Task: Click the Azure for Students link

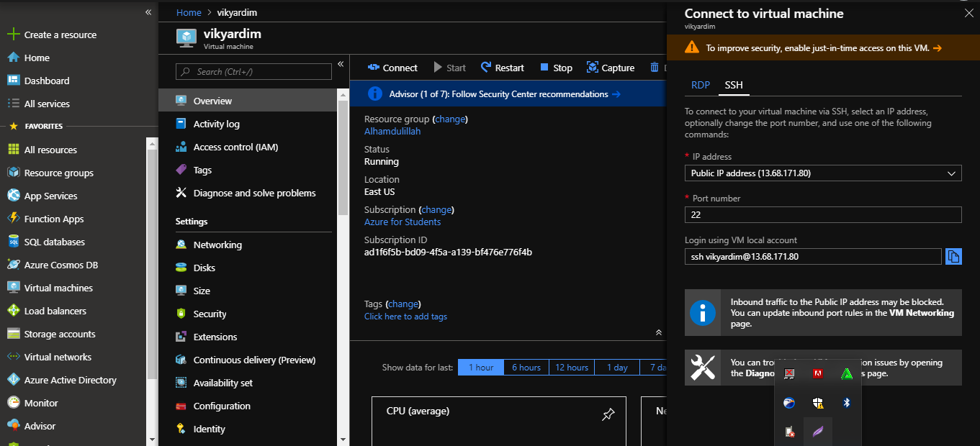Action: click(403, 222)
